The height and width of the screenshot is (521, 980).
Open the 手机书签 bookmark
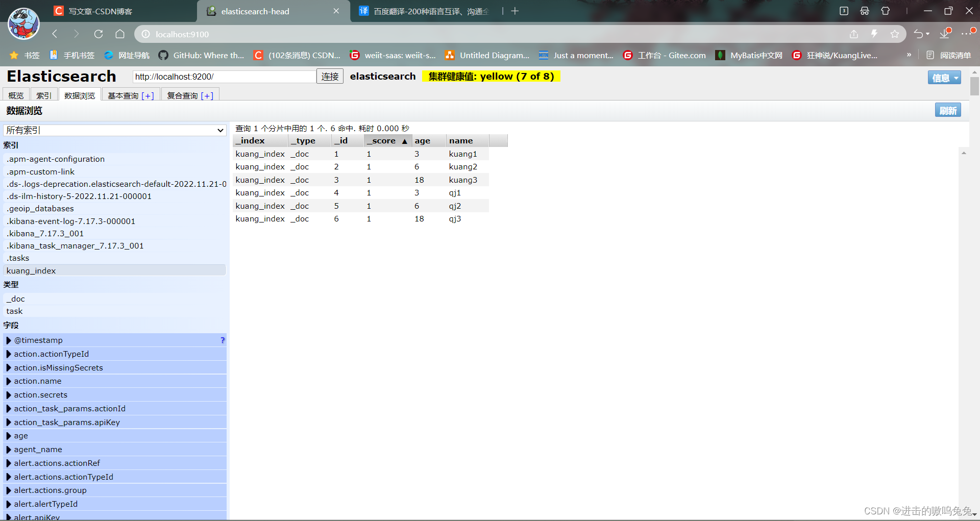tap(72, 55)
